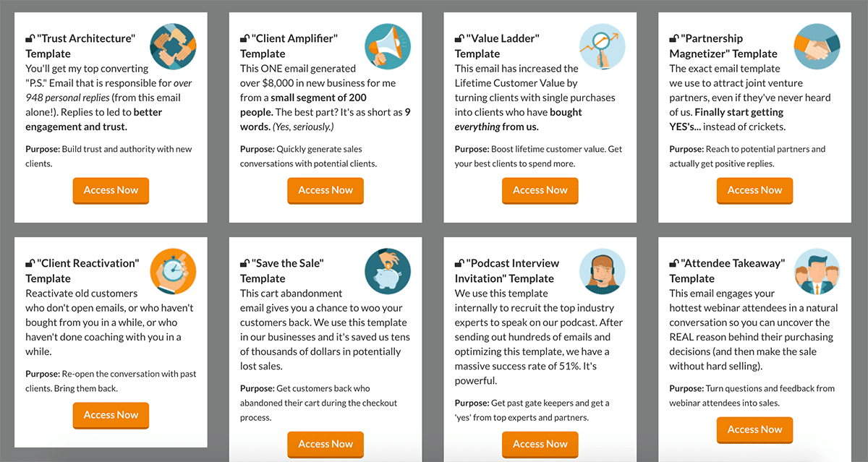Click the Podcast Interview headset woman icon

(603, 271)
